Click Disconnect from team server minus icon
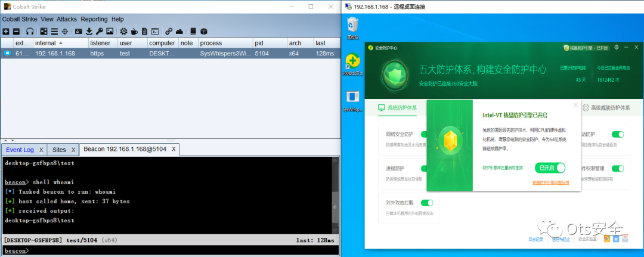This screenshot has width=644, height=257. tap(17, 31)
